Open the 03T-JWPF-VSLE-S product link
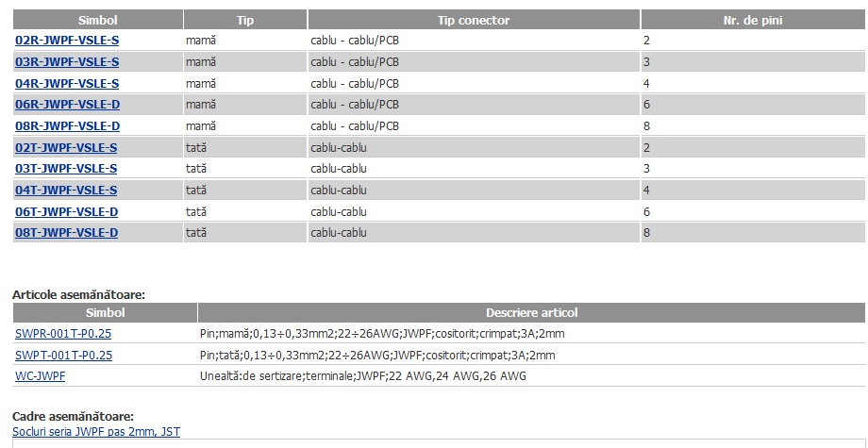 (66, 169)
